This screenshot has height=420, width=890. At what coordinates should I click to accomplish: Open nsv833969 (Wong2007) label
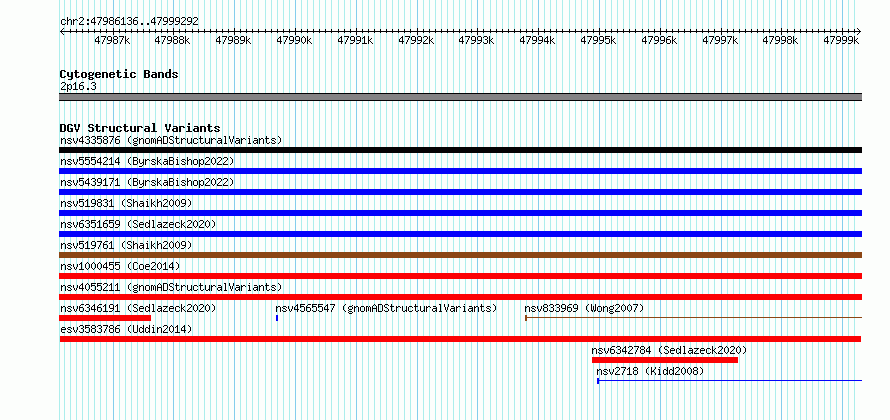click(x=584, y=308)
